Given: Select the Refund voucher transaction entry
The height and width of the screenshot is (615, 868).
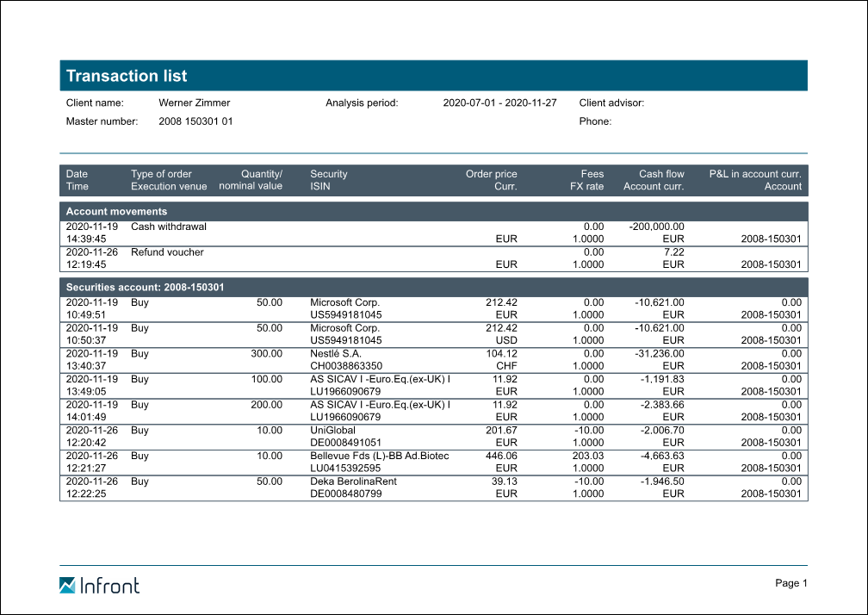Looking at the screenshot, I should (167, 252).
